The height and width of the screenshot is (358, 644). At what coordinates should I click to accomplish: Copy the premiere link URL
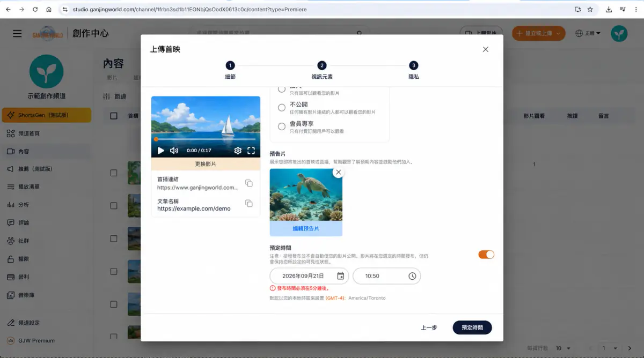click(x=249, y=183)
